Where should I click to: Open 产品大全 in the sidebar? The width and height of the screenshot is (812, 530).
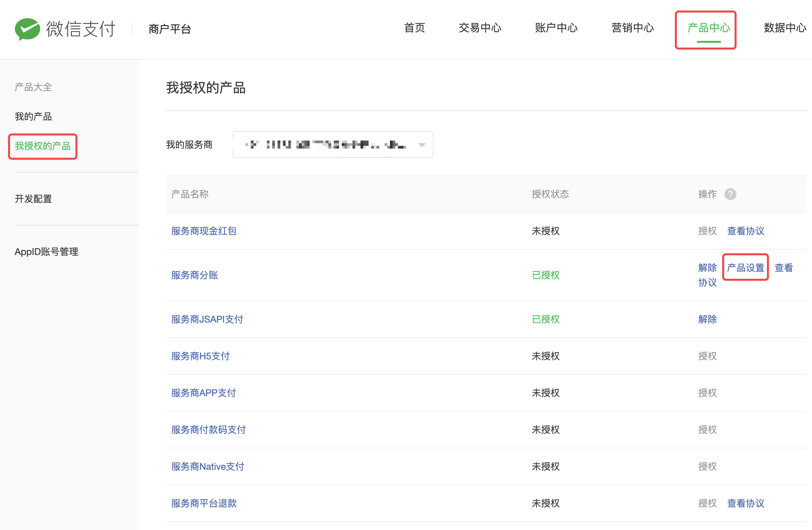[x=33, y=87]
